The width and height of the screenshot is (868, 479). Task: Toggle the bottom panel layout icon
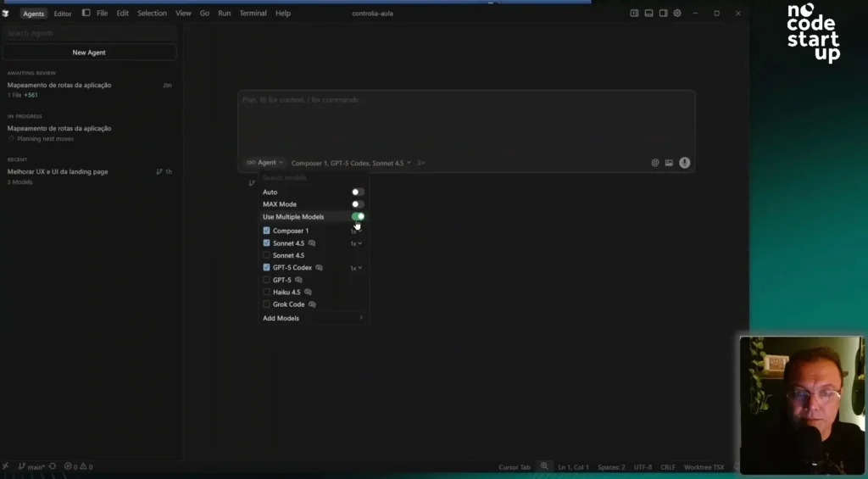pyautogui.click(x=648, y=14)
